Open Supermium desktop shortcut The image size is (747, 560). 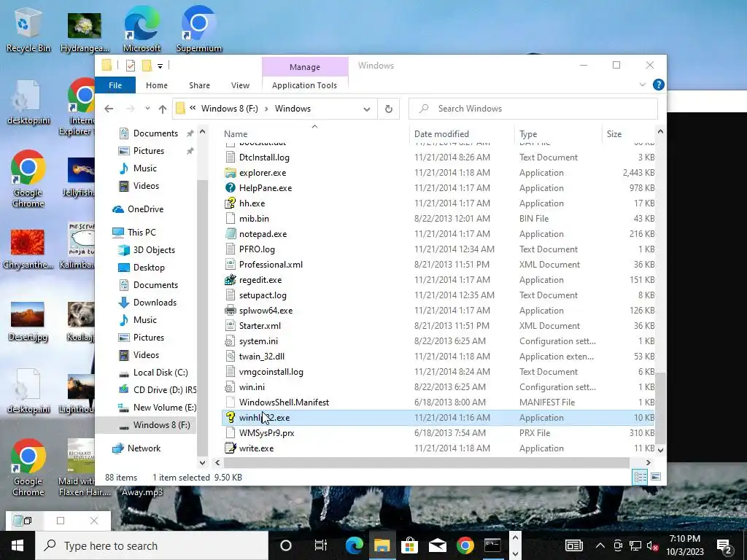coord(198,30)
